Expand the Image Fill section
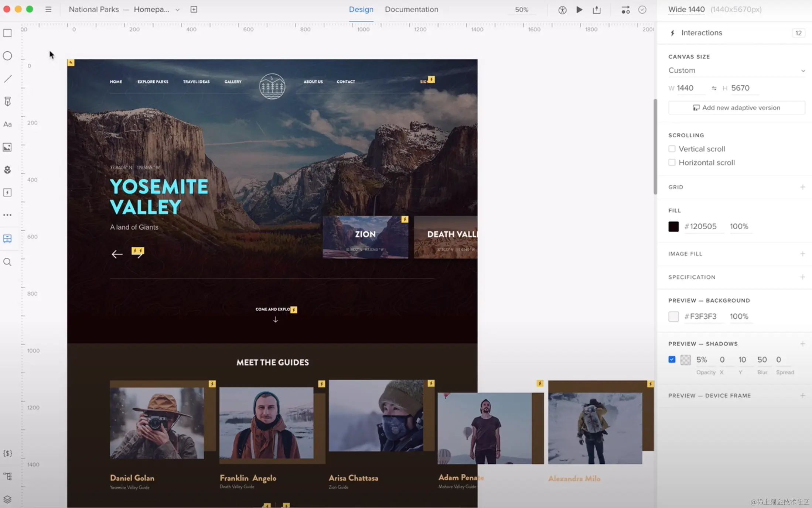 (802, 254)
